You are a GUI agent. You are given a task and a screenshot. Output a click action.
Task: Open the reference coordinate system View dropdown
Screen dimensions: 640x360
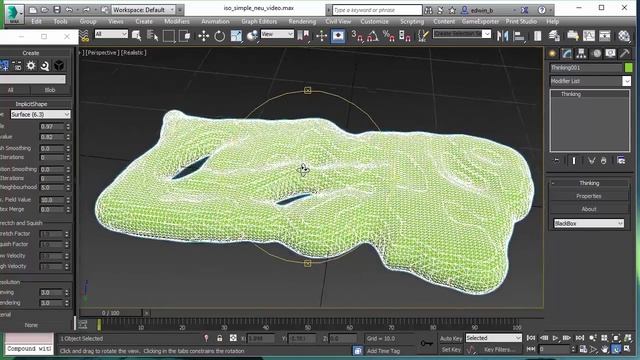click(277, 34)
